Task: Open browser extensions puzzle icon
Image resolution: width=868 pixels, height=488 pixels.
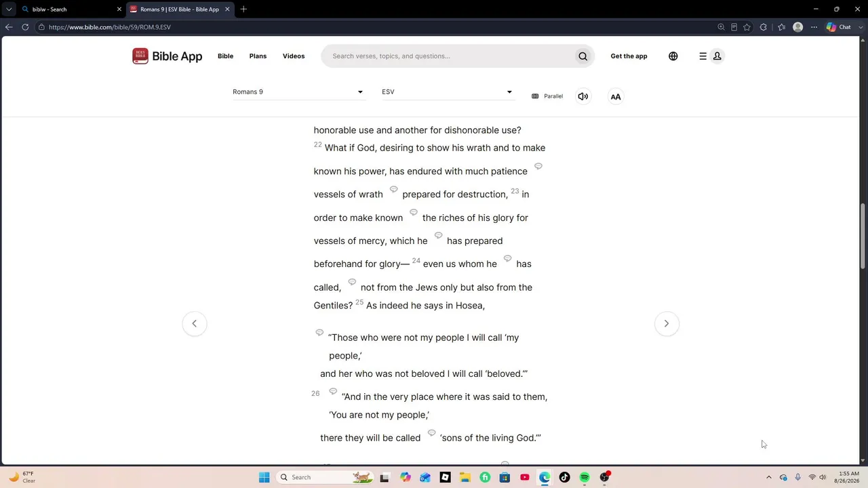Action: (764, 27)
